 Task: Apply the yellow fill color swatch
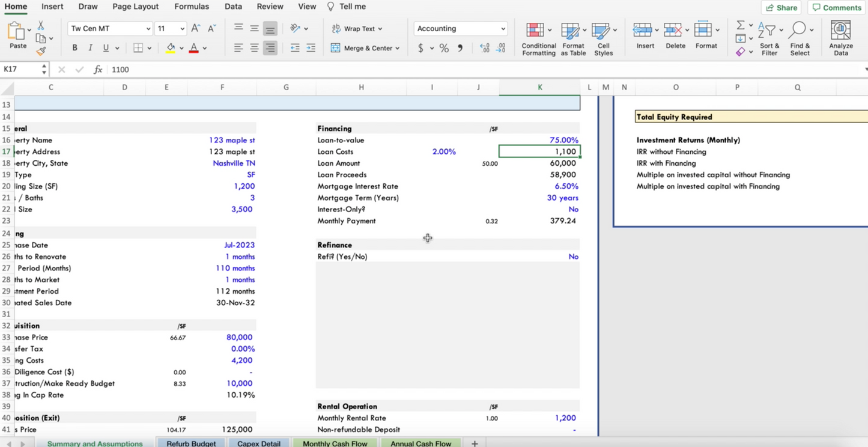point(171,48)
